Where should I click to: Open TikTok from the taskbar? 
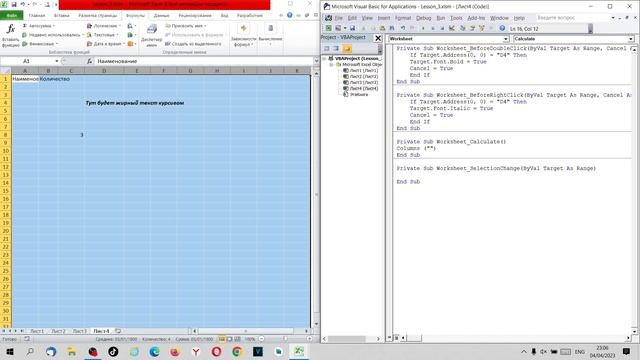tap(113, 351)
